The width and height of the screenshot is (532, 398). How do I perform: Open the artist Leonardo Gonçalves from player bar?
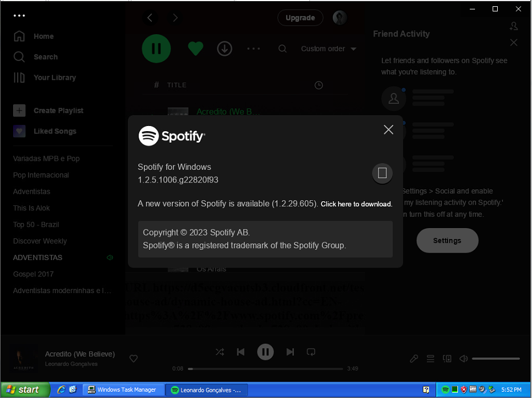[x=71, y=364]
